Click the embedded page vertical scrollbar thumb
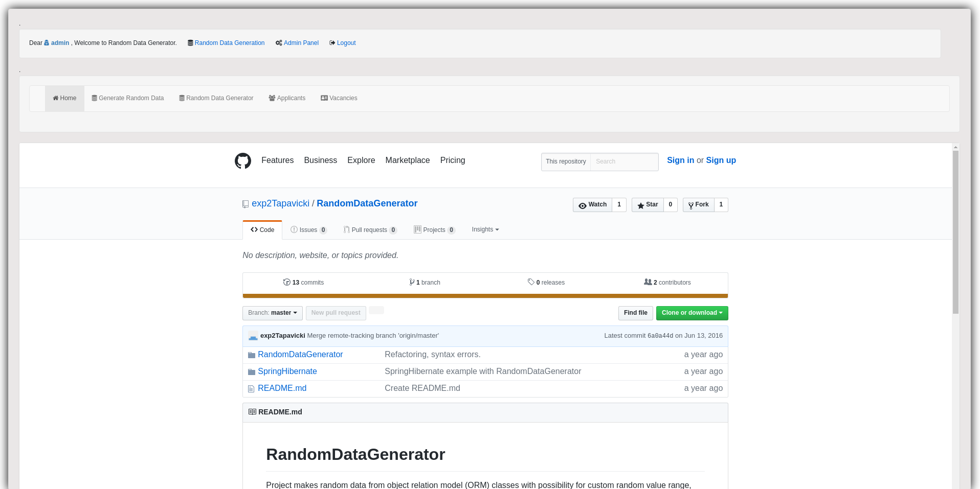This screenshot has width=980, height=489. [x=955, y=232]
